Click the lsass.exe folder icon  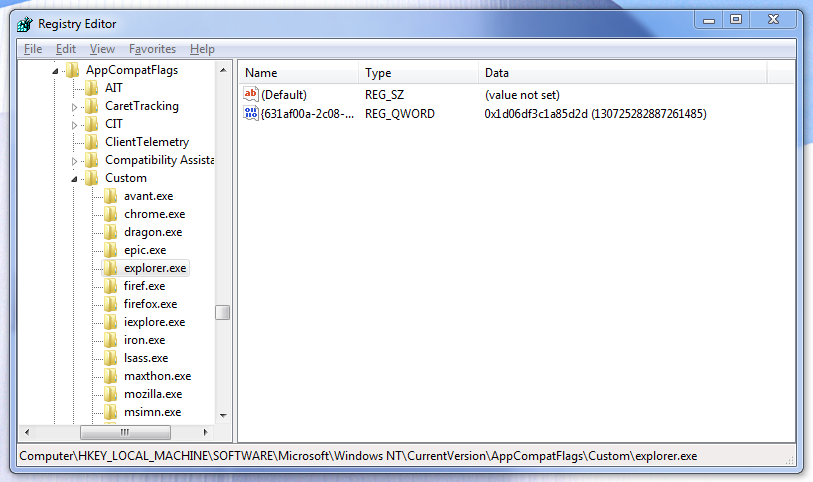click(110, 358)
